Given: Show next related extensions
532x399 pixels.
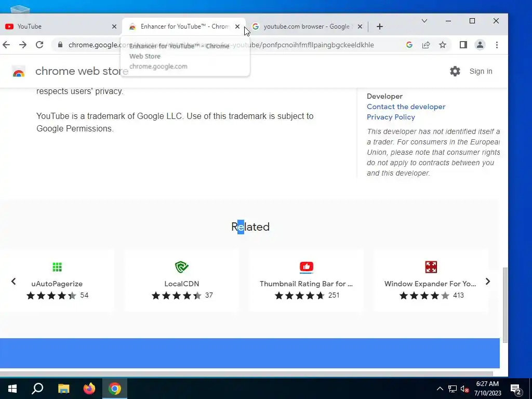Looking at the screenshot, I should coord(487,281).
